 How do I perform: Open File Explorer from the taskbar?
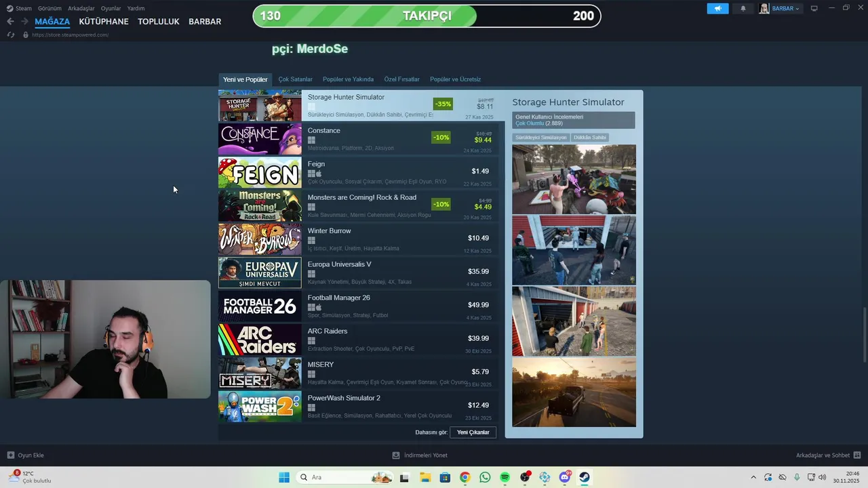click(x=425, y=477)
